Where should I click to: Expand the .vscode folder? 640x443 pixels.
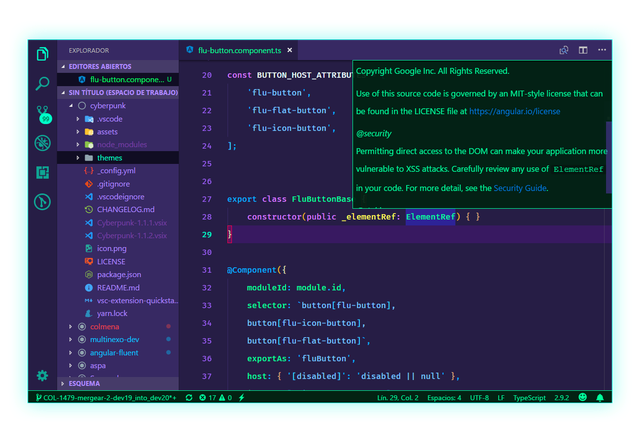[109, 118]
